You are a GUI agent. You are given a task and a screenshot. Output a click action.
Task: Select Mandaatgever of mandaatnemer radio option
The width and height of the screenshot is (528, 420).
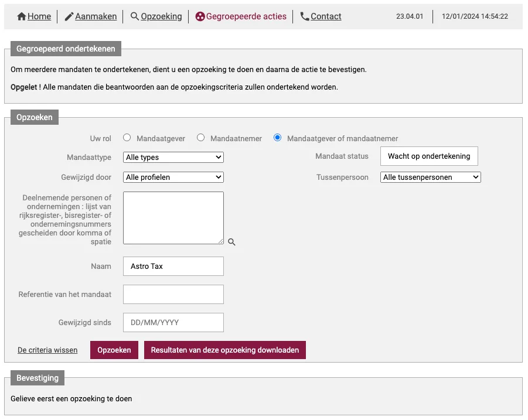(x=277, y=138)
